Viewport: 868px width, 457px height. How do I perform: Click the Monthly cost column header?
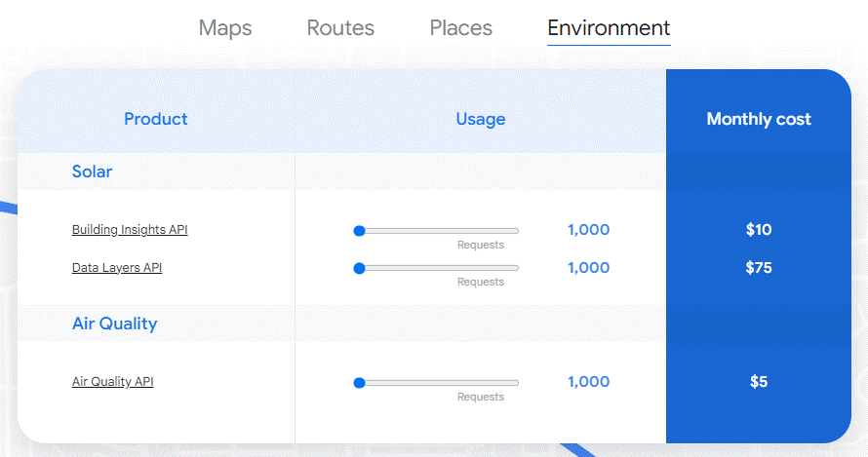pyautogui.click(x=759, y=119)
